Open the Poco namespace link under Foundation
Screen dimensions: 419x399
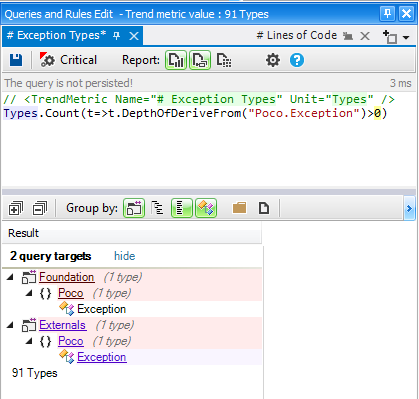(70, 293)
